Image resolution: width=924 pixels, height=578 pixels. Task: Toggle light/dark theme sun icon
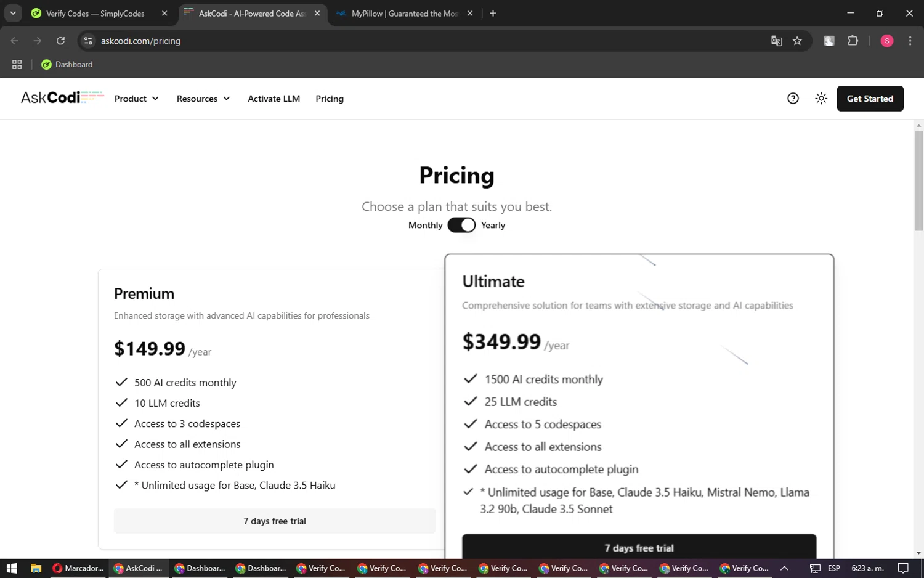tap(821, 99)
